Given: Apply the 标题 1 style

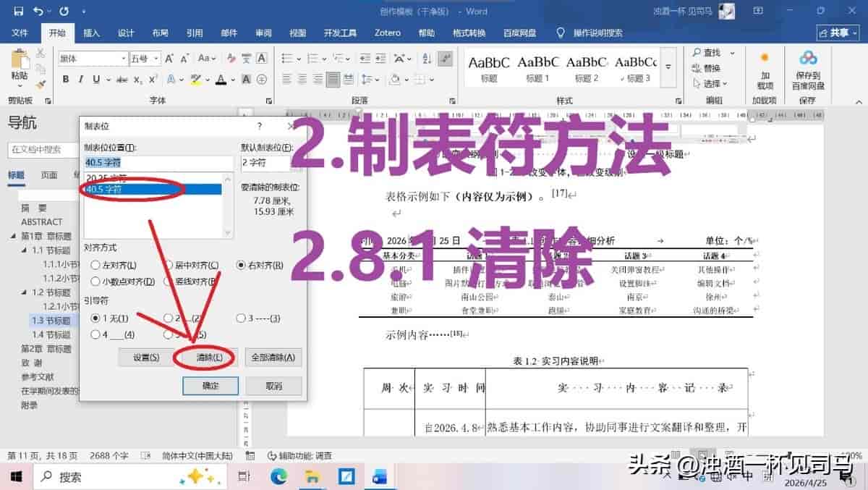Looking at the screenshot, I should point(538,69).
